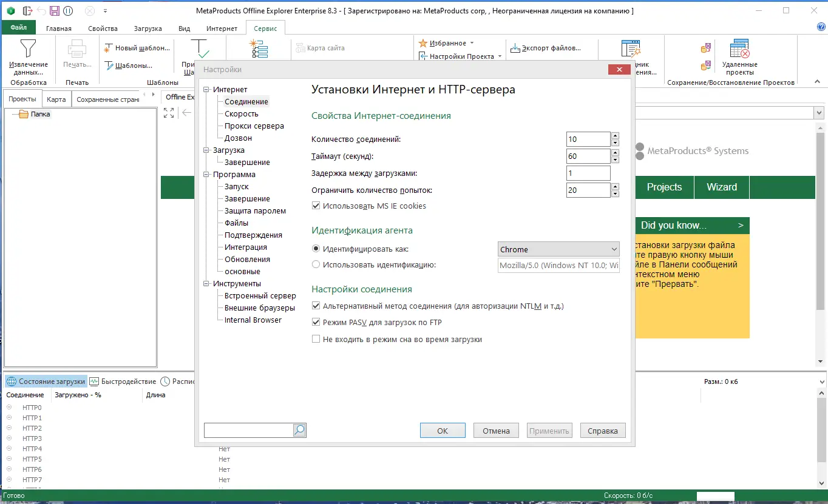Select Идентифицировать как radio button
Viewport: 828px width, 504px height.
point(316,249)
